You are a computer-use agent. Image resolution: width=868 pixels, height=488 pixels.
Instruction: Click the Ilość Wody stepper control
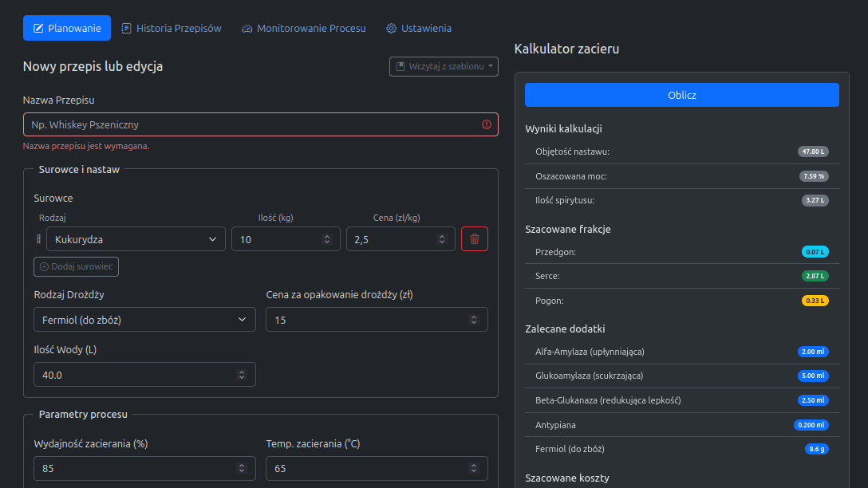tap(242, 375)
